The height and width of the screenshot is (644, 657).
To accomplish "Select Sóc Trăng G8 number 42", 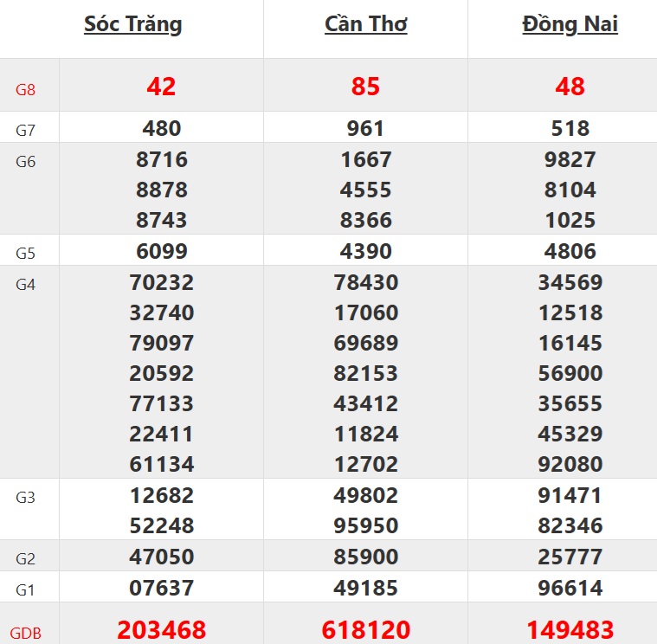I will (x=161, y=87).
